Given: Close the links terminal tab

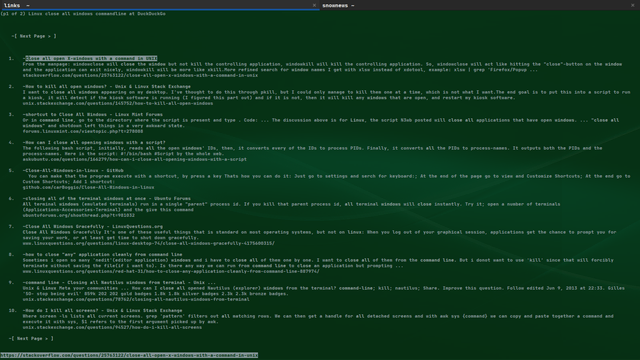Looking at the screenshot, I should pyautogui.click(x=314, y=5).
